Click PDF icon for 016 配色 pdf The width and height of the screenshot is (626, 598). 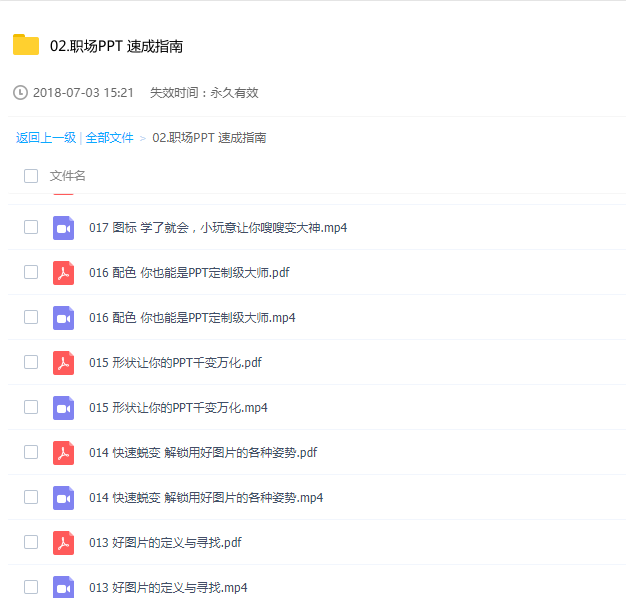coord(63,273)
